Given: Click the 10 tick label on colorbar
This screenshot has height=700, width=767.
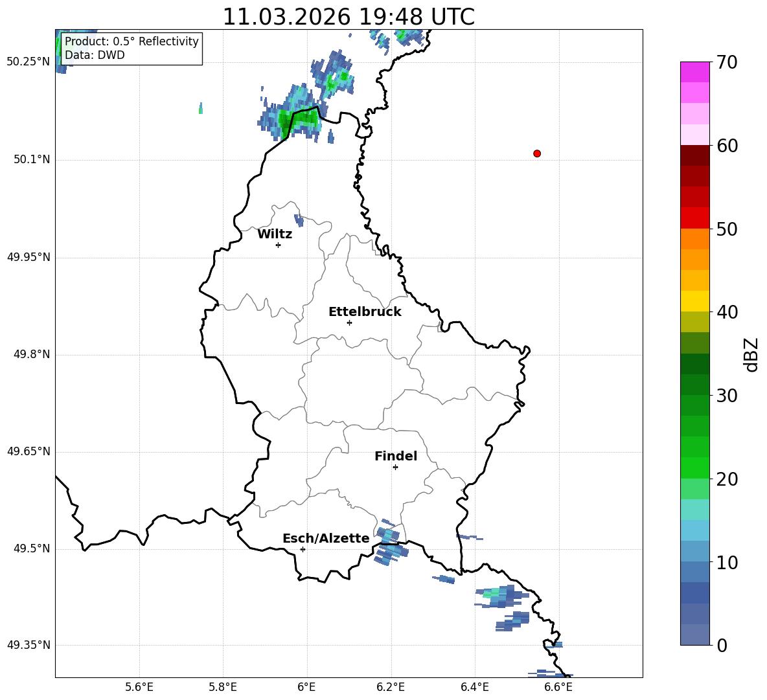Looking at the screenshot, I should 726,563.
